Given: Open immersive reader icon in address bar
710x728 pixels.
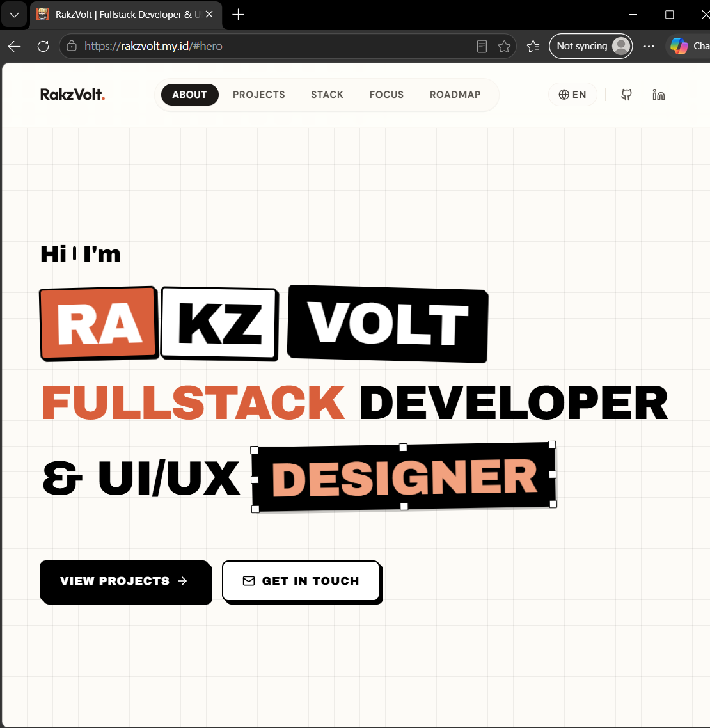Looking at the screenshot, I should click(x=482, y=46).
